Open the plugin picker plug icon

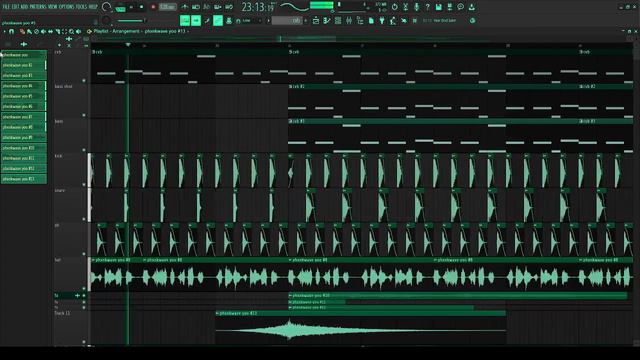pyautogui.click(x=382, y=20)
